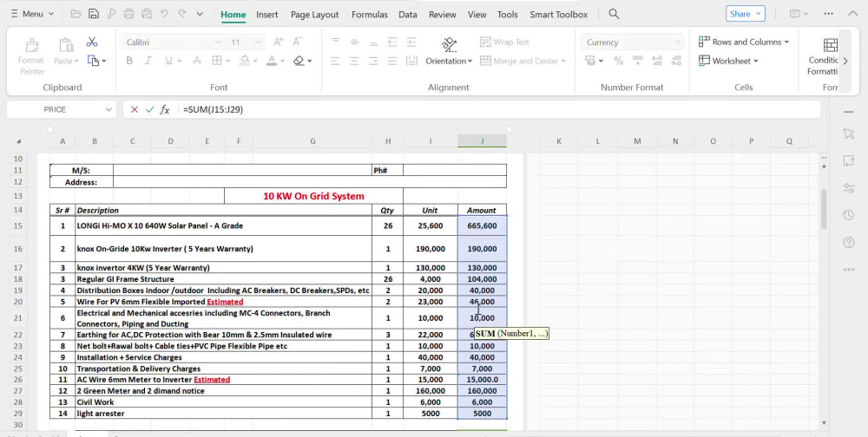Click the sidebar selection arrow icon
Image resolution: width=868 pixels, height=437 pixels.
(849, 134)
